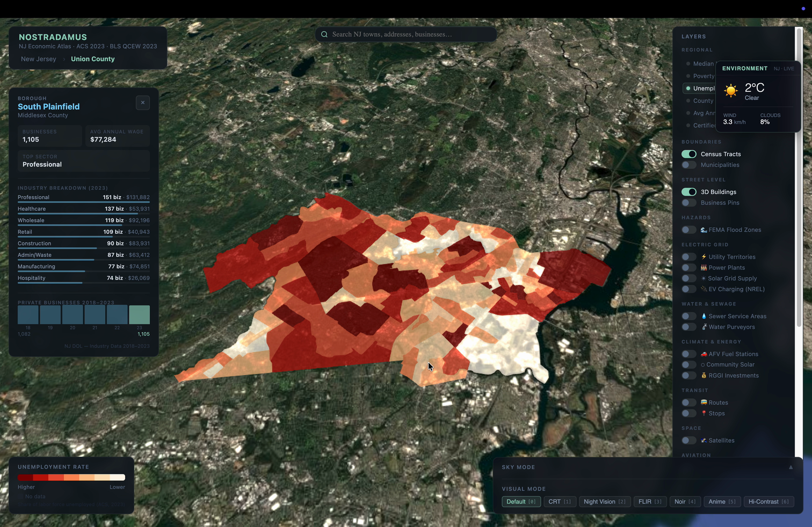This screenshot has width=812, height=527.
Task: Collapse the Sky Mode panel arrow
Action: point(791,467)
